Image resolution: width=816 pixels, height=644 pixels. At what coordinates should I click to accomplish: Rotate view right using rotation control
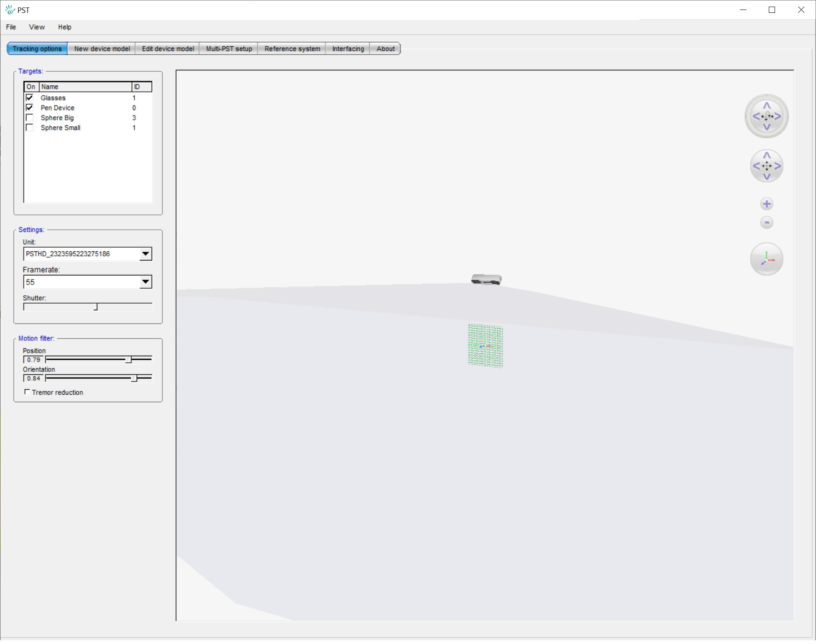coord(778,116)
